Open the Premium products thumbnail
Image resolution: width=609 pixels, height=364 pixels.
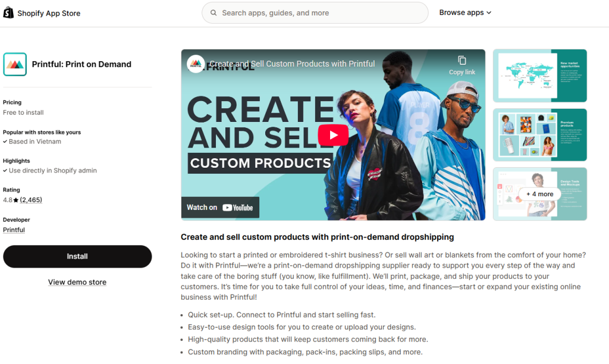tap(539, 135)
